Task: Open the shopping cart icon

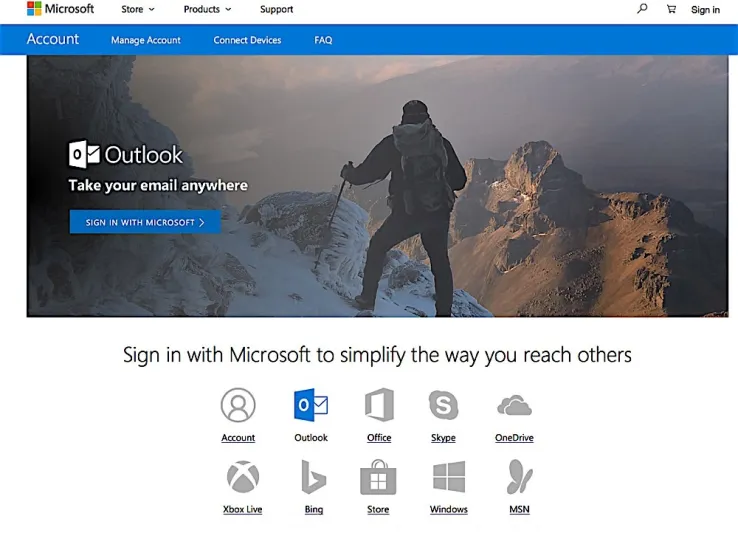Action: click(x=671, y=9)
